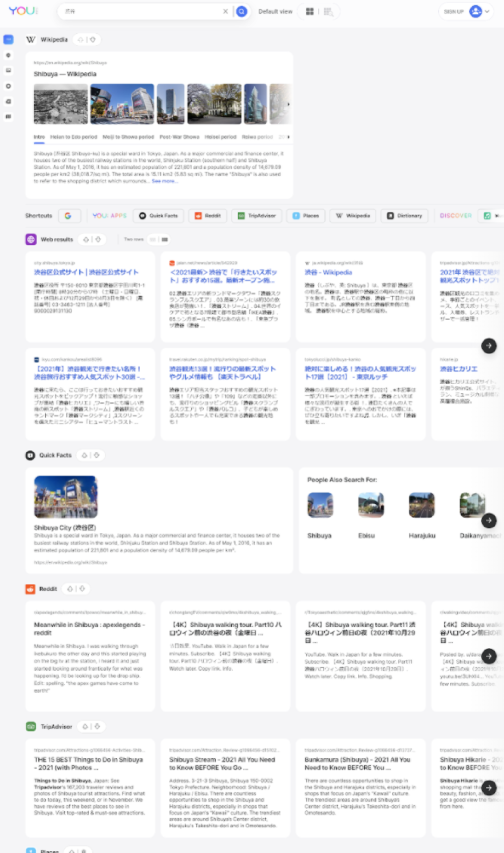Click the purple Web results globe icon
Screen dimensions: 504x853
point(31,239)
